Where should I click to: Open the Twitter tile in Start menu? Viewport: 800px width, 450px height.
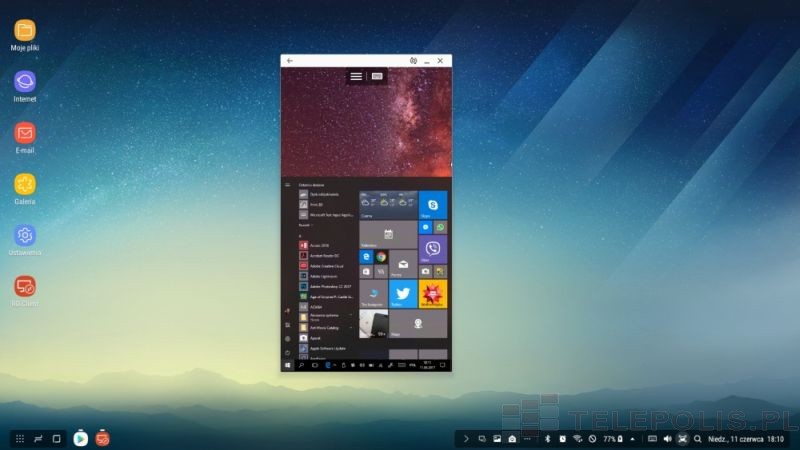click(403, 294)
